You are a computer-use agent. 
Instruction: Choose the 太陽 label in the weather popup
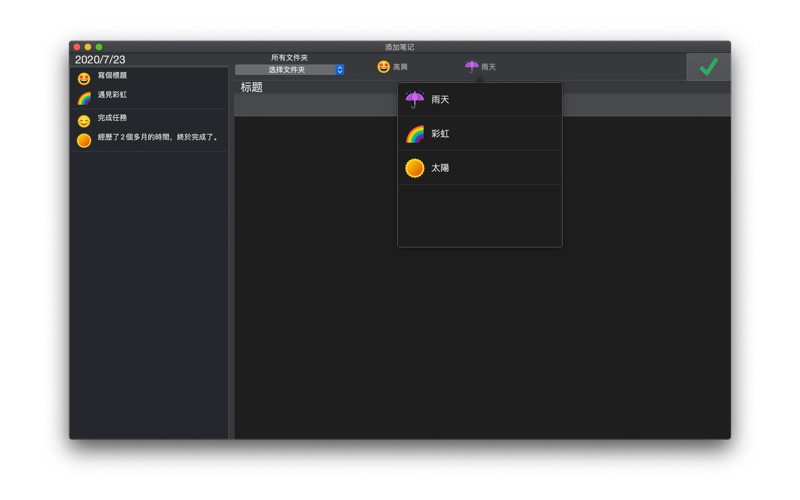440,168
